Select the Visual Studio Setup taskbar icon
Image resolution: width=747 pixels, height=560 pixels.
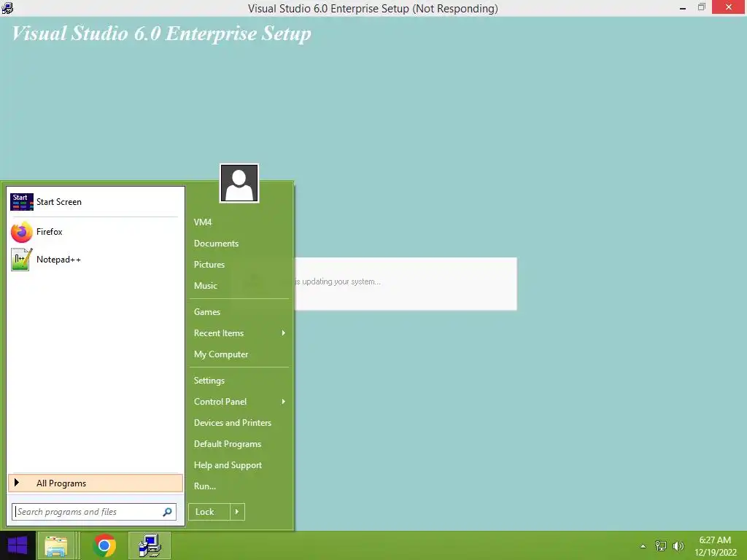click(x=150, y=545)
